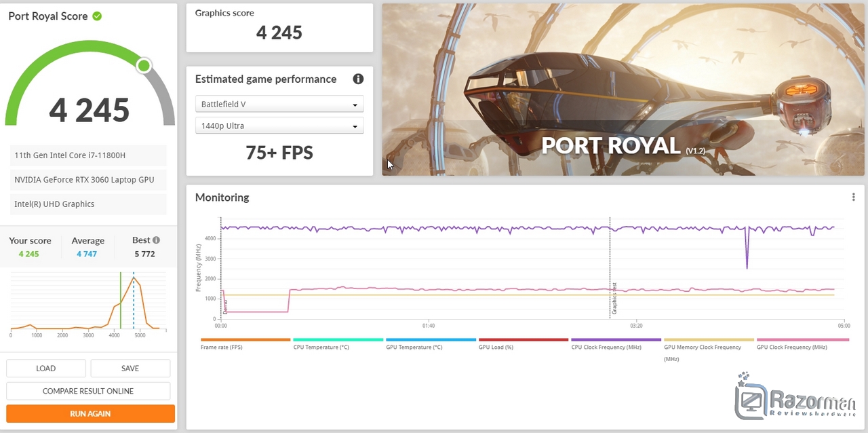The height and width of the screenshot is (433, 868).
Task: Click COMPARE RESULT ONLINE button
Action: pyautogui.click(x=88, y=391)
